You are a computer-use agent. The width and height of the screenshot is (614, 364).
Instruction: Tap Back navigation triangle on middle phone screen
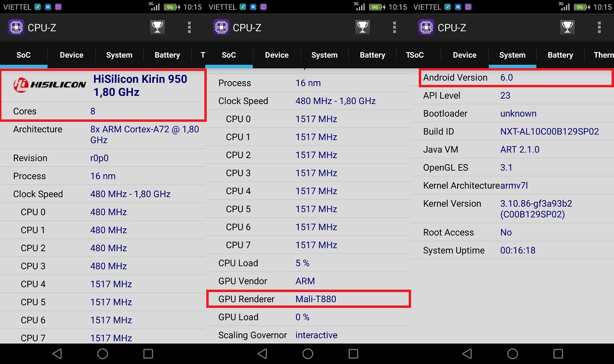(x=262, y=354)
